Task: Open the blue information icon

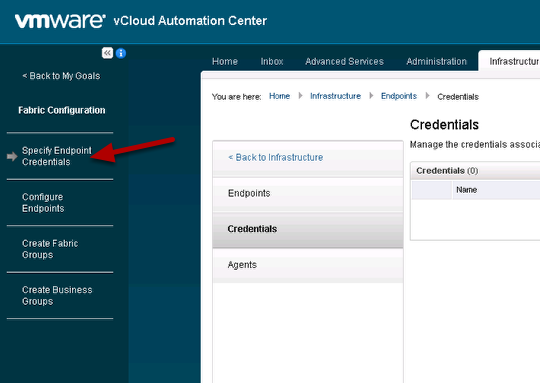Action: coord(121,53)
